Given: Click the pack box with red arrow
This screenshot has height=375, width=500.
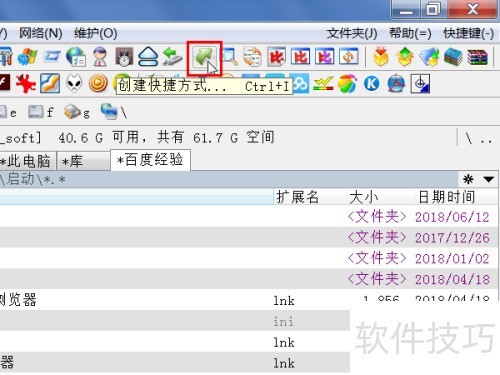Looking at the screenshot, I should point(381,57).
